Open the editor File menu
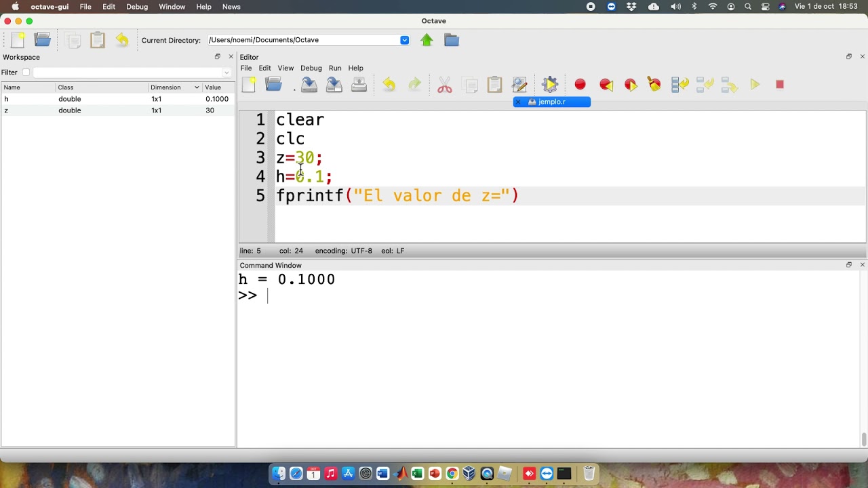This screenshot has width=868, height=488. 246,68
